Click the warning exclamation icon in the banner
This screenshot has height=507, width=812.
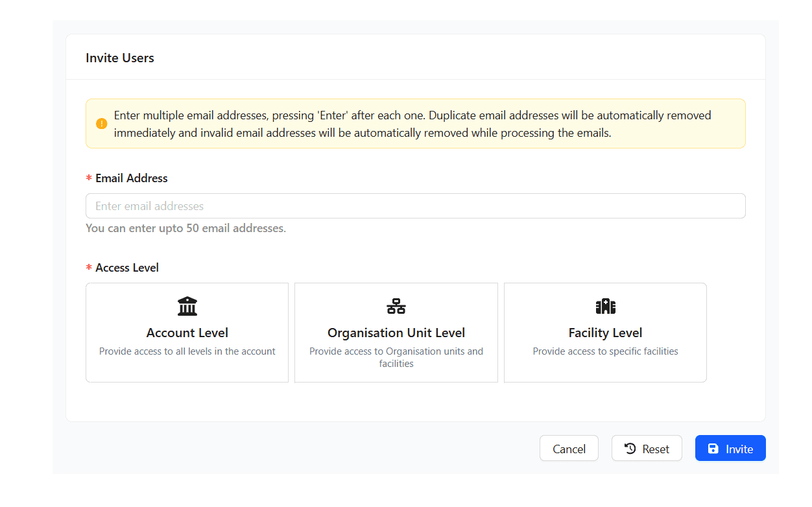pyautogui.click(x=101, y=124)
